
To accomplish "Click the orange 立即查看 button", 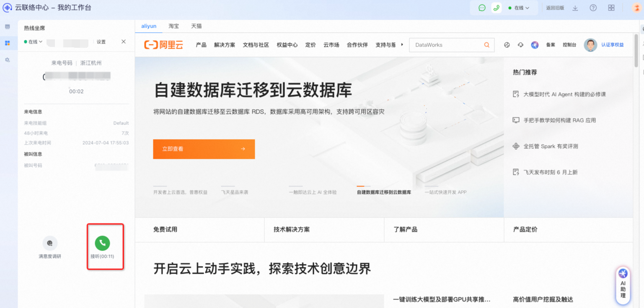I will click(x=204, y=149).
